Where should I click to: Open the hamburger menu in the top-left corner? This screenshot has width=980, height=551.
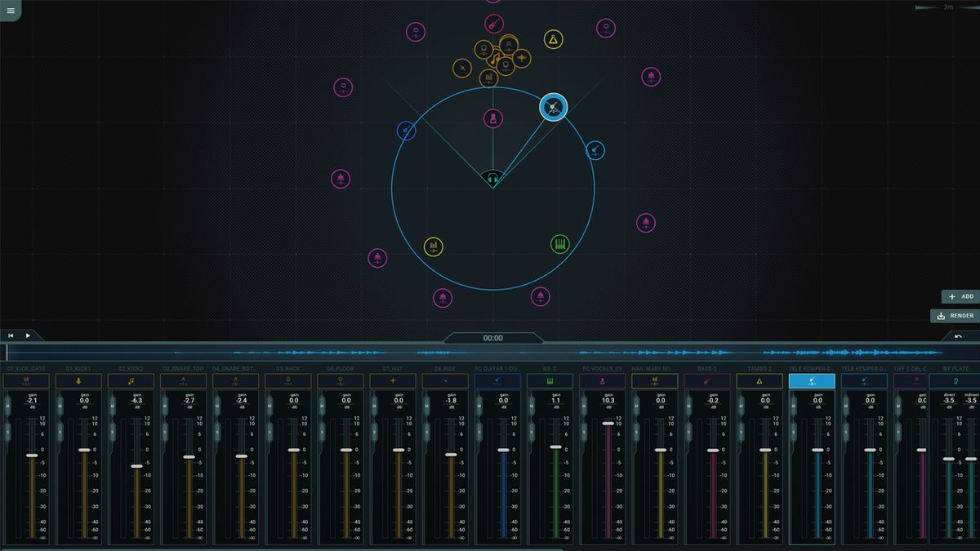pos(11,11)
